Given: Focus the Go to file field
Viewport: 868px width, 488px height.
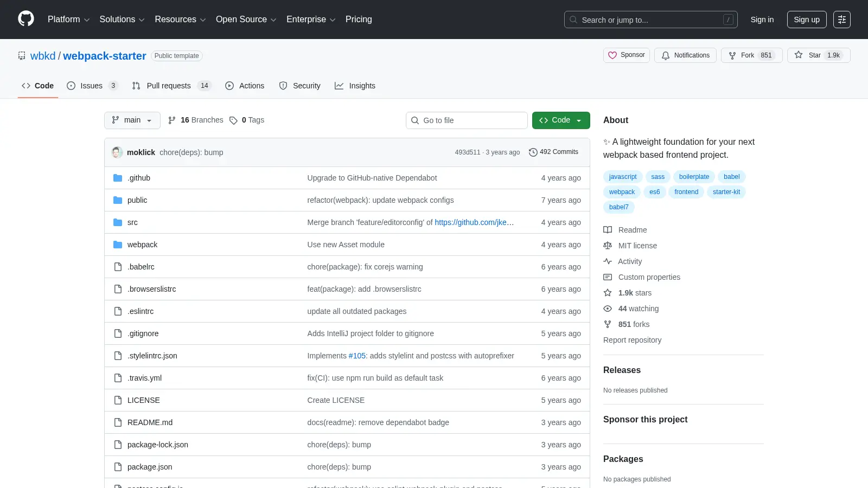Looking at the screenshot, I should [x=467, y=120].
